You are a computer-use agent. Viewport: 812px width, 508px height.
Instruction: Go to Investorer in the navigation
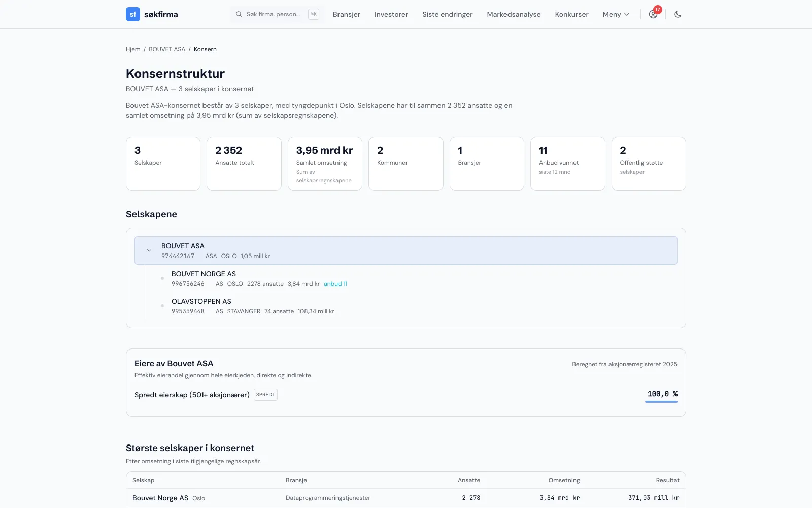(x=391, y=14)
